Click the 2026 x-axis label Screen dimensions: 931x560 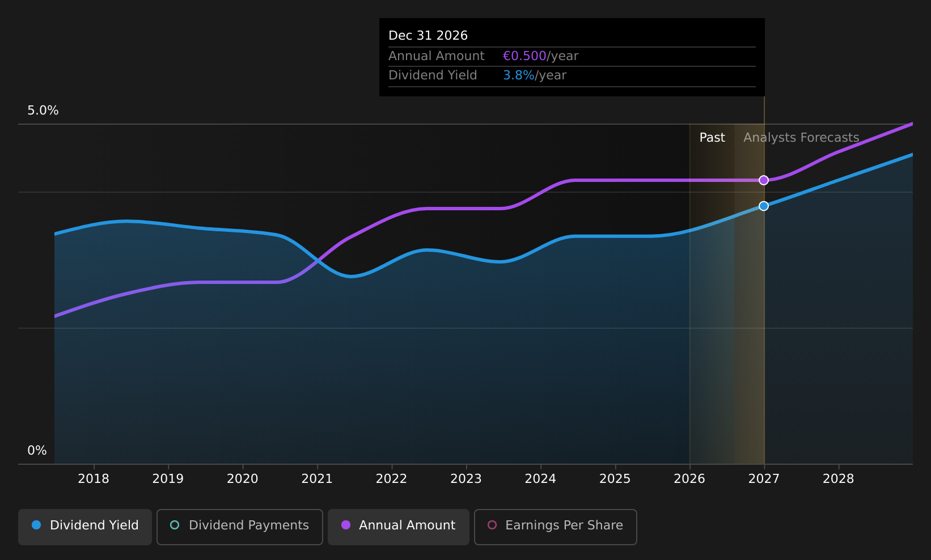pyautogui.click(x=689, y=479)
